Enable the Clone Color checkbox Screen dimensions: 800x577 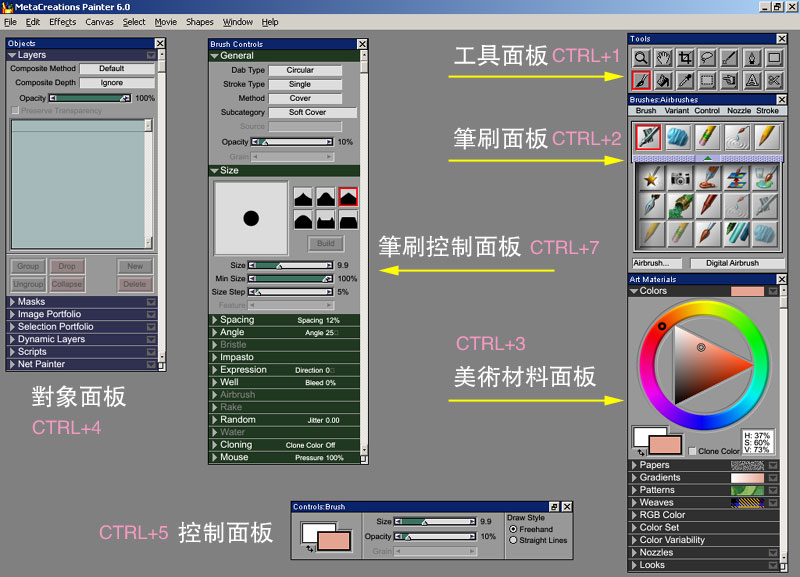[692, 451]
